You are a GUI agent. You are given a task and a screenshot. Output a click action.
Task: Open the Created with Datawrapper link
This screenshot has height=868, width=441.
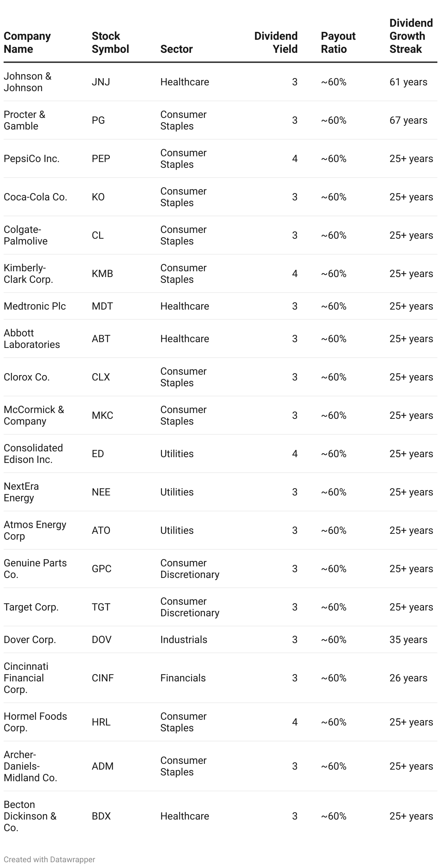[50, 859]
